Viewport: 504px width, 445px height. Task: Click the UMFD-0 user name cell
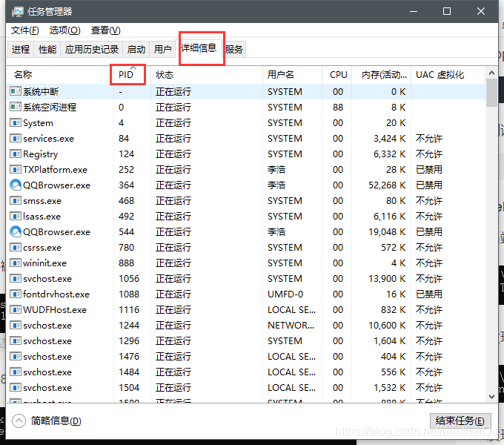(285, 294)
